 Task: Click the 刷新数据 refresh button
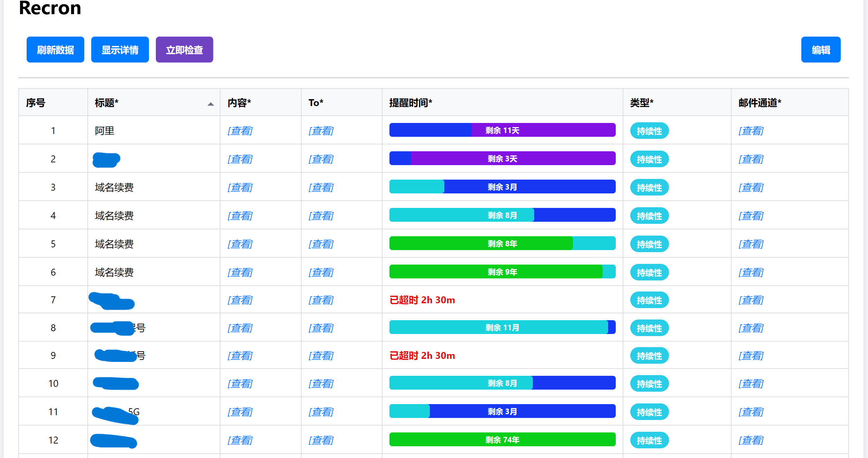pos(55,50)
